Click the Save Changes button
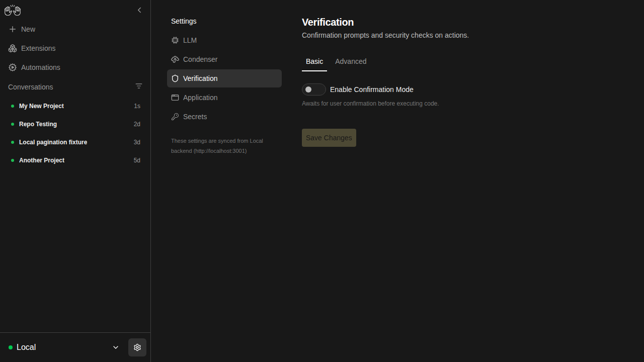The image size is (644, 362). point(329,138)
